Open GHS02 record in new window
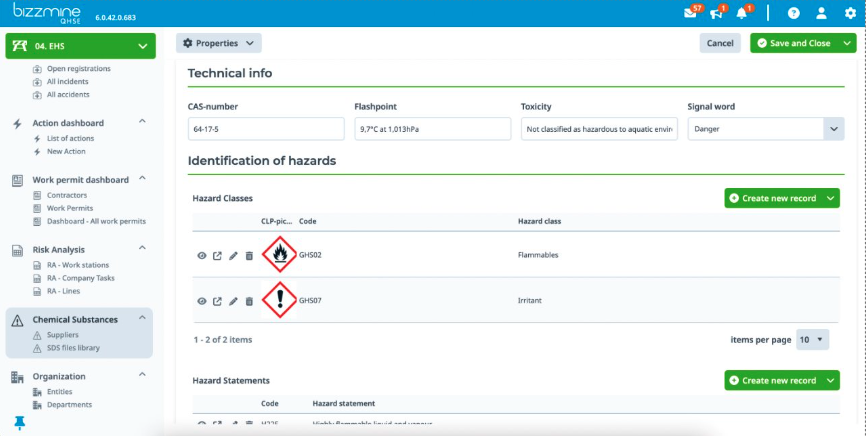This screenshot has height=436, width=866. click(218, 256)
